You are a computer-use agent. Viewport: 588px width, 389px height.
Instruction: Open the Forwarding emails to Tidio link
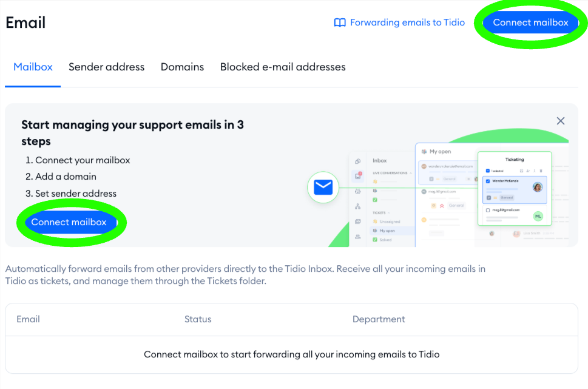[x=407, y=23]
